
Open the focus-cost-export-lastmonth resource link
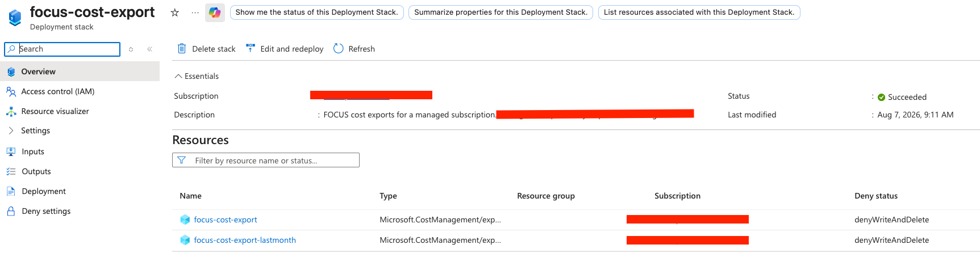245,240
